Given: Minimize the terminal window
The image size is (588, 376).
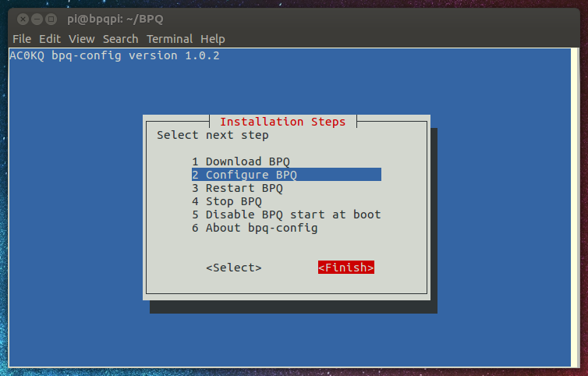Looking at the screenshot, I should (36, 18).
